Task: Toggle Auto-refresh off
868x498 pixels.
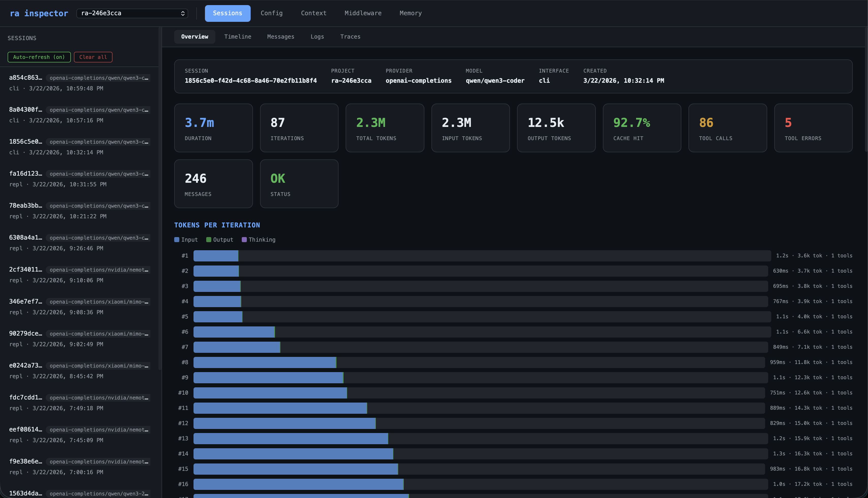Action: point(39,57)
